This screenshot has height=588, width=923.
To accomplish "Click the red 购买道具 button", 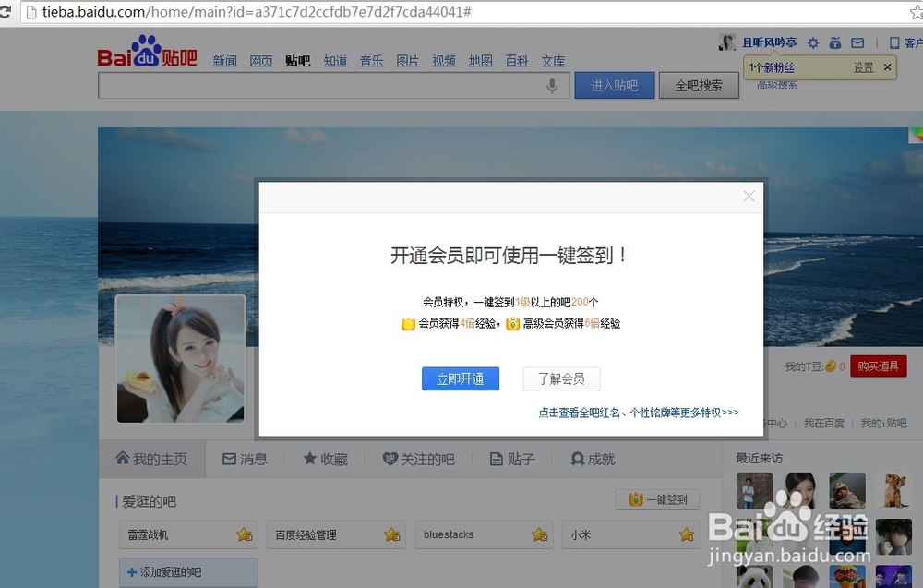I will pos(879,366).
